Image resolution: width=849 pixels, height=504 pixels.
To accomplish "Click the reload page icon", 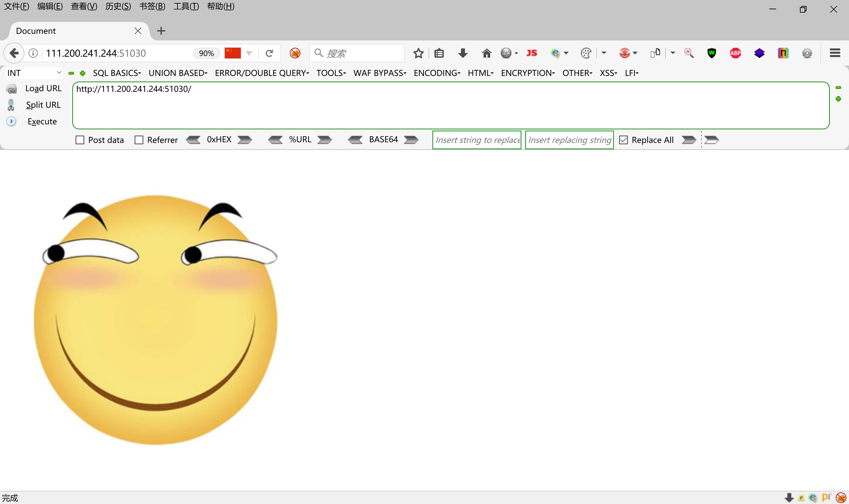I will (269, 53).
